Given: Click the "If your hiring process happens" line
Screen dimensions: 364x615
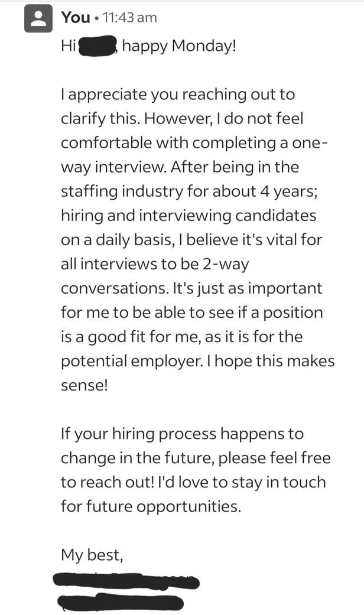Looking at the screenshot, I should pos(182,434).
